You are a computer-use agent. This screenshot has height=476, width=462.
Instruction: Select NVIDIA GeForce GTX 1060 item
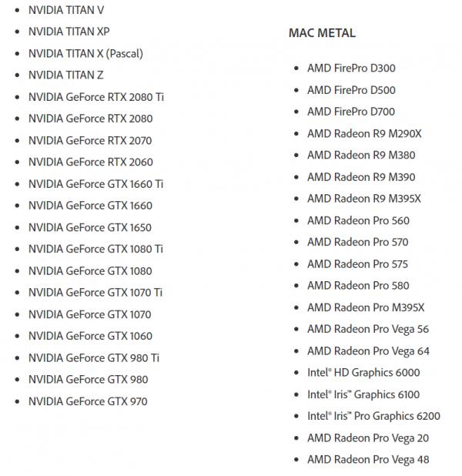click(90, 336)
